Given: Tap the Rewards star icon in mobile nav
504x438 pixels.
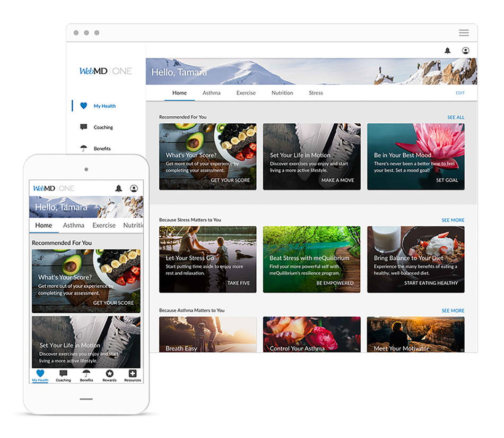Looking at the screenshot, I should pyautogui.click(x=110, y=373).
